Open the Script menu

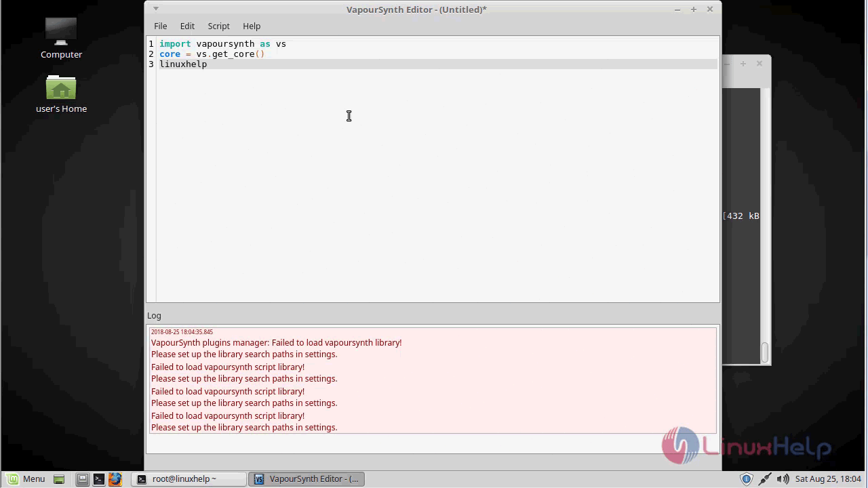click(218, 26)
